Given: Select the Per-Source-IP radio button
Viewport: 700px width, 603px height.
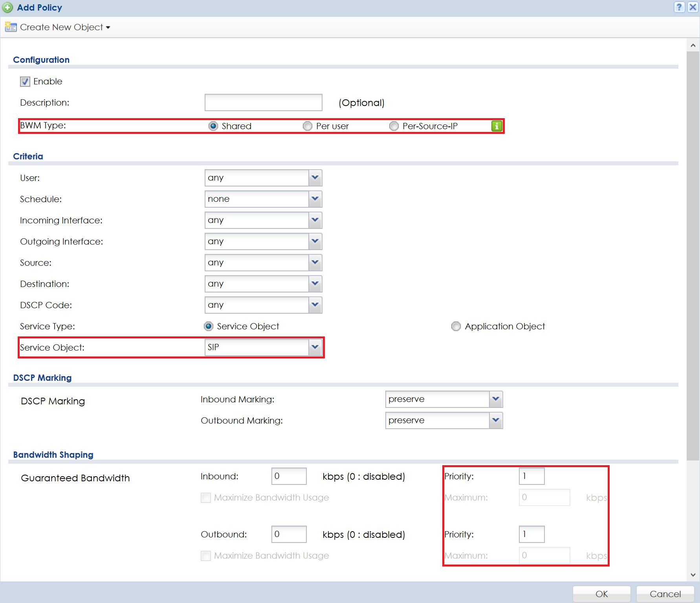Looking at the screenshot, I should click(x=394, y=126).
